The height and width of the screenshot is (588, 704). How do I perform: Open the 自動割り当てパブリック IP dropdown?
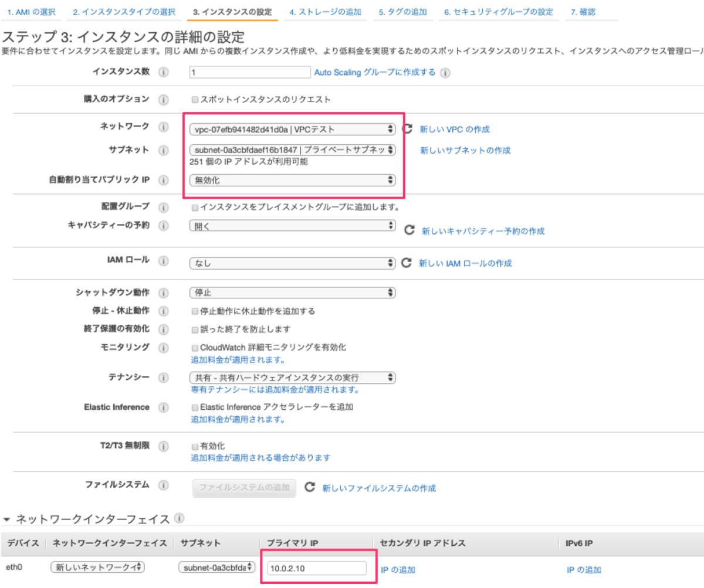click(292, 180)
